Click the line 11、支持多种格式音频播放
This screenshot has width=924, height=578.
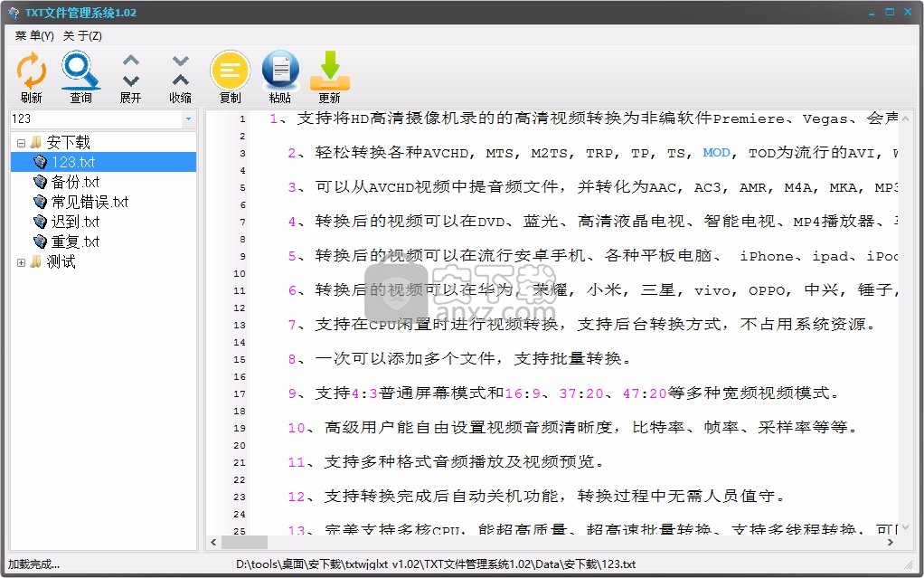point(446,462)
